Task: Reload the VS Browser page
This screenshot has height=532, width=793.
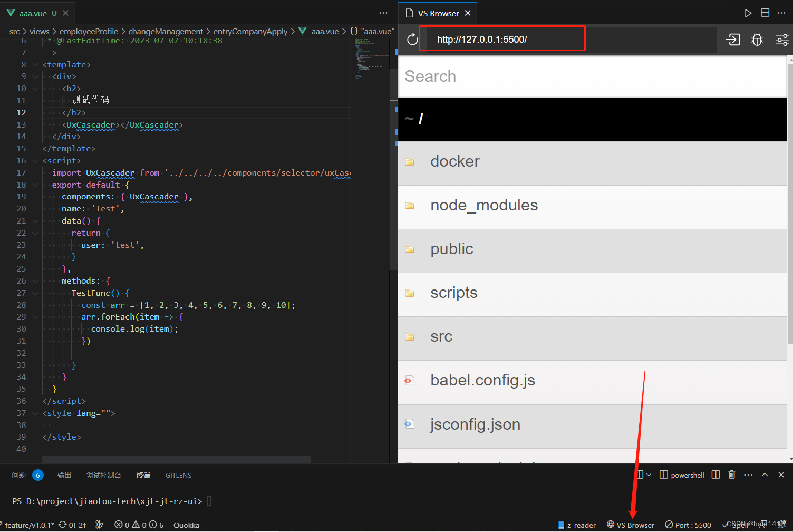Action: [x=412, y=40]
